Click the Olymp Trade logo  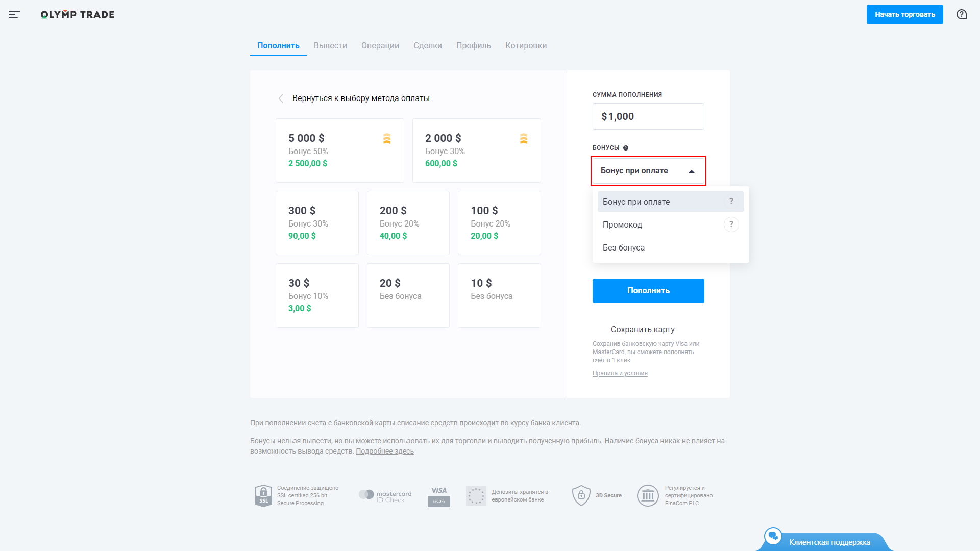coord(78,15)
